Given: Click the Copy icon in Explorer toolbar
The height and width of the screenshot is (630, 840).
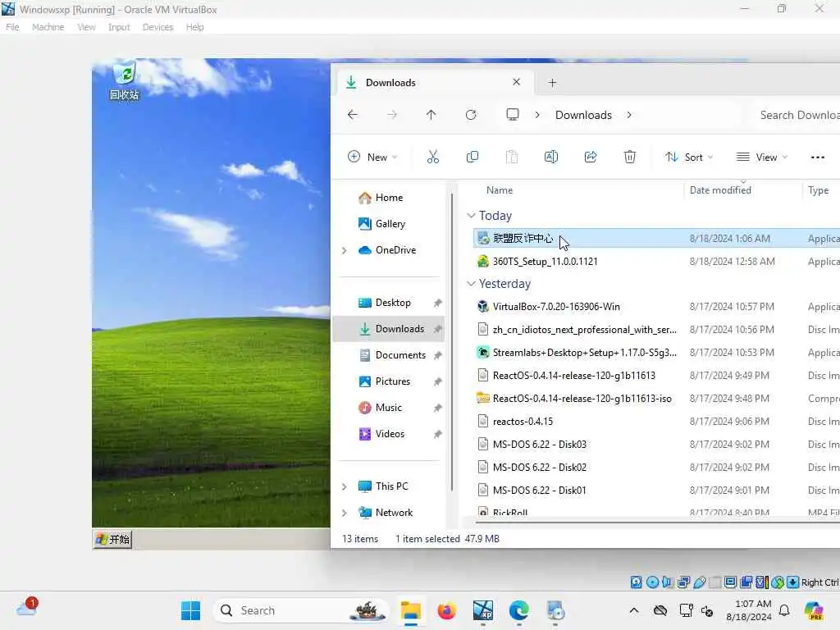Looking at the screenshot, I should (x=472, y=157).
